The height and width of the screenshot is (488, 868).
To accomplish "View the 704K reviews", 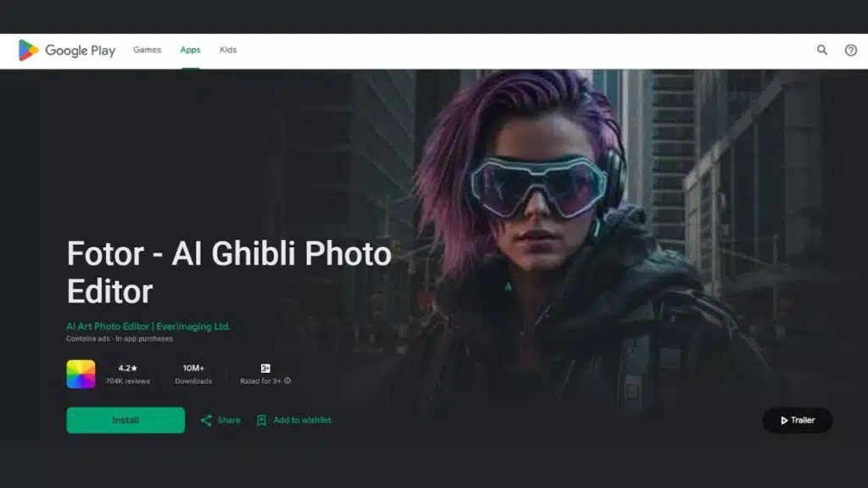I will (127, 381).
